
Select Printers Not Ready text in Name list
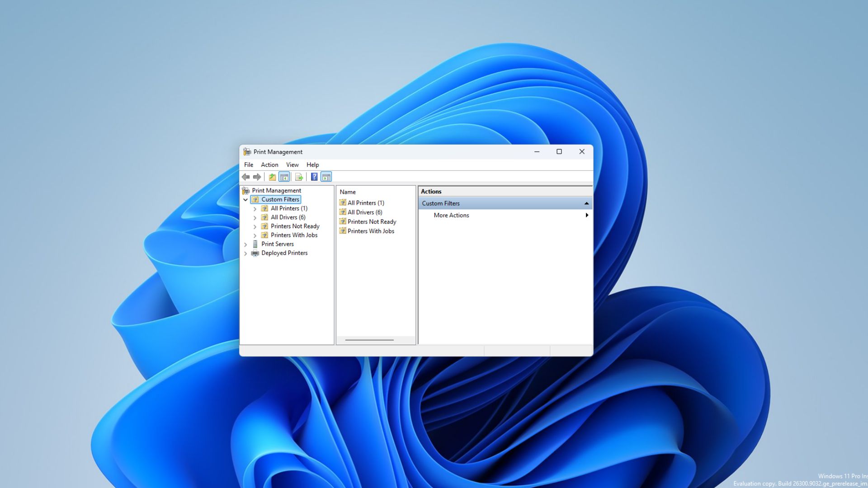(372, 222)
